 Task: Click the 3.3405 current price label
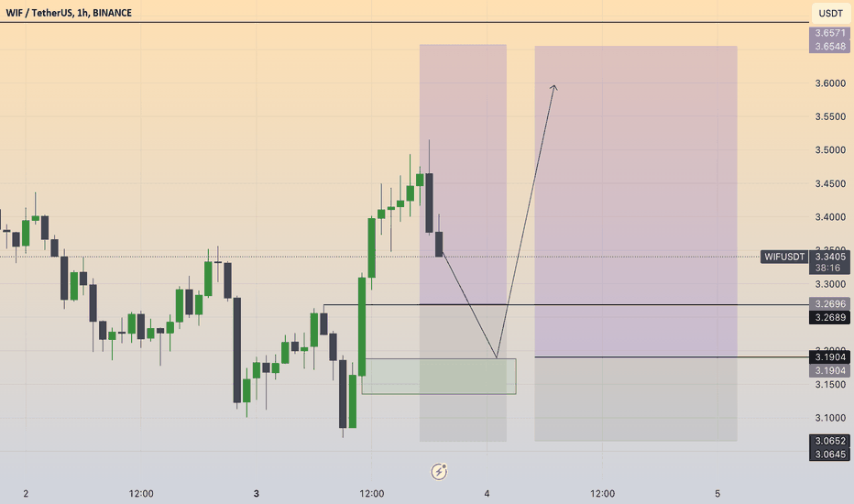point(829,257)
